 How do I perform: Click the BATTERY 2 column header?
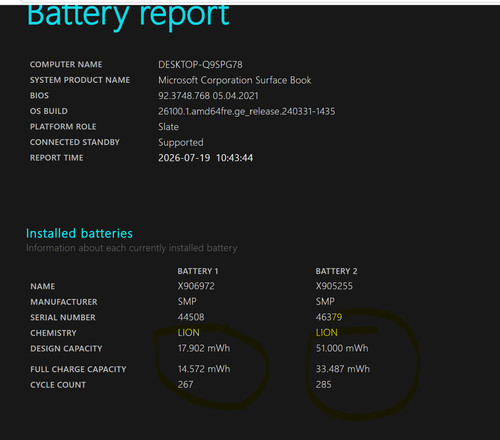[x=336, y=271]
